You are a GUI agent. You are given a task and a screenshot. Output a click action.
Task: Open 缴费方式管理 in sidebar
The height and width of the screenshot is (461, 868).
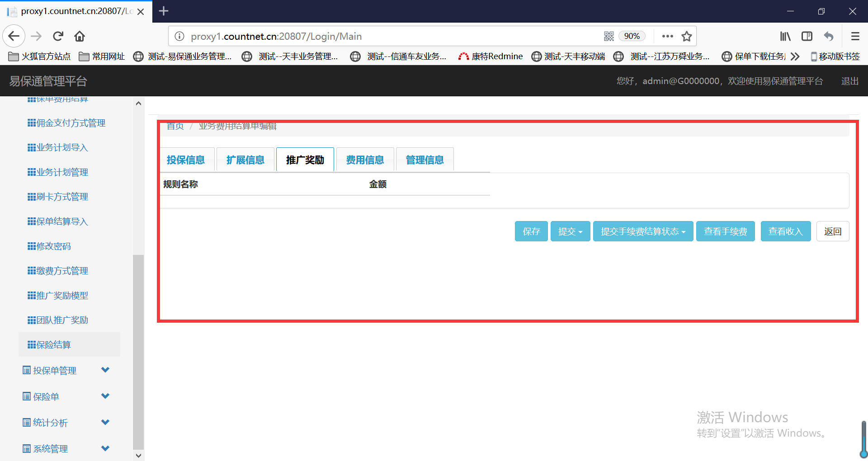58,271
